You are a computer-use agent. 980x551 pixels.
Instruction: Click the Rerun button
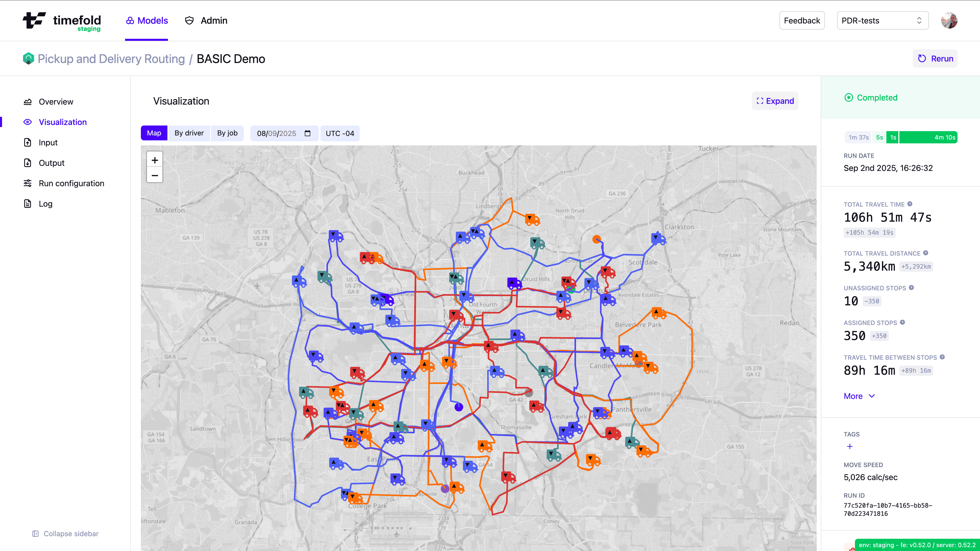(935, 59)
